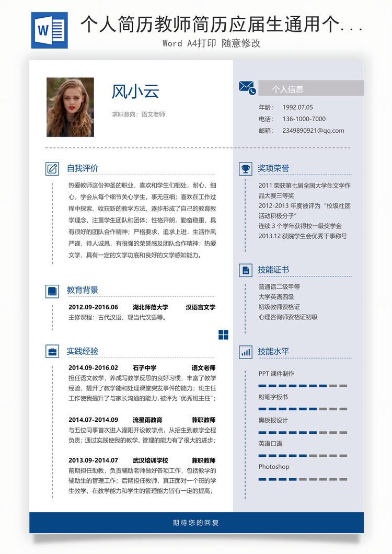Click the pencil icon beside 自我评价

(52, 168)
